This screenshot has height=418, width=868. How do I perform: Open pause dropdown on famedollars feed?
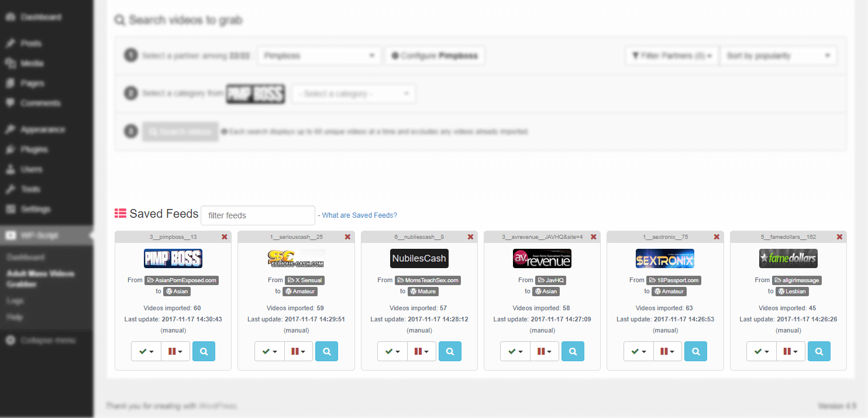point(791,351)
